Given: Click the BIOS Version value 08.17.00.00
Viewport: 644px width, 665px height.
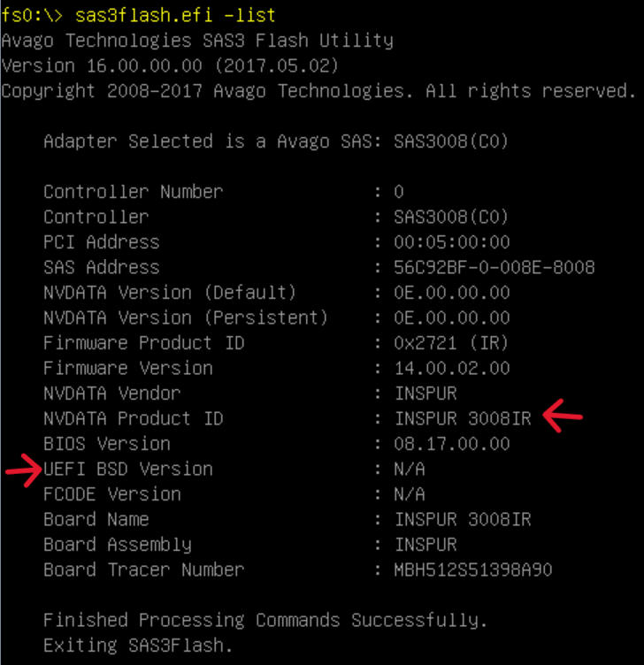Looking at the screenshot, I should [x=451, y=444].
